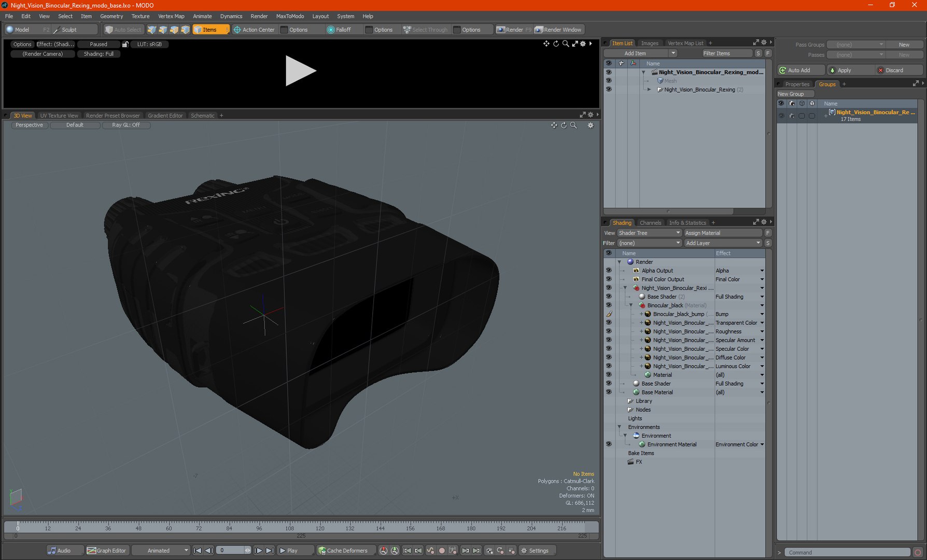Toggle Environment Material visibility
The width and height of the screenshot is (927, 560).
(609, 444)
